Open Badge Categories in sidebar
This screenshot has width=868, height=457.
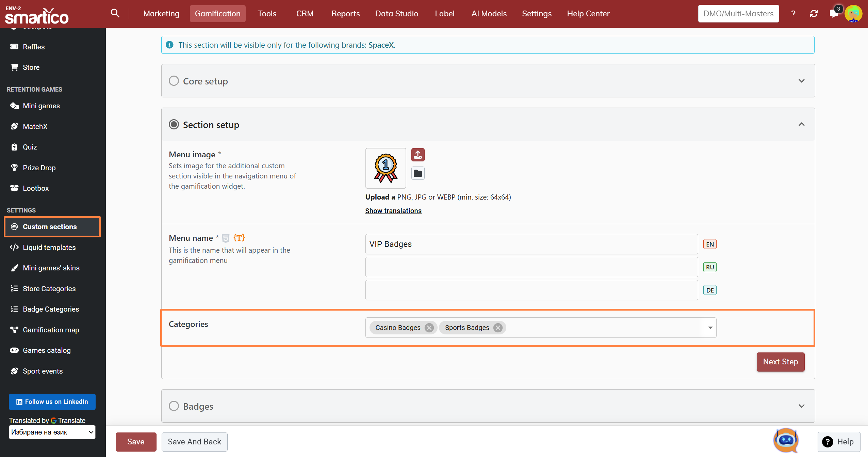(x=51, y=309)
